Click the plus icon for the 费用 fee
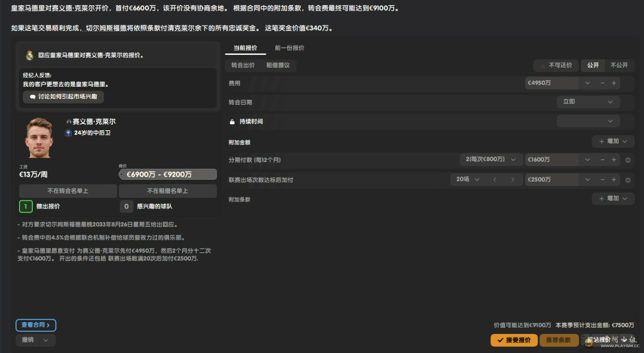644x353 pixels. (614, 83)
